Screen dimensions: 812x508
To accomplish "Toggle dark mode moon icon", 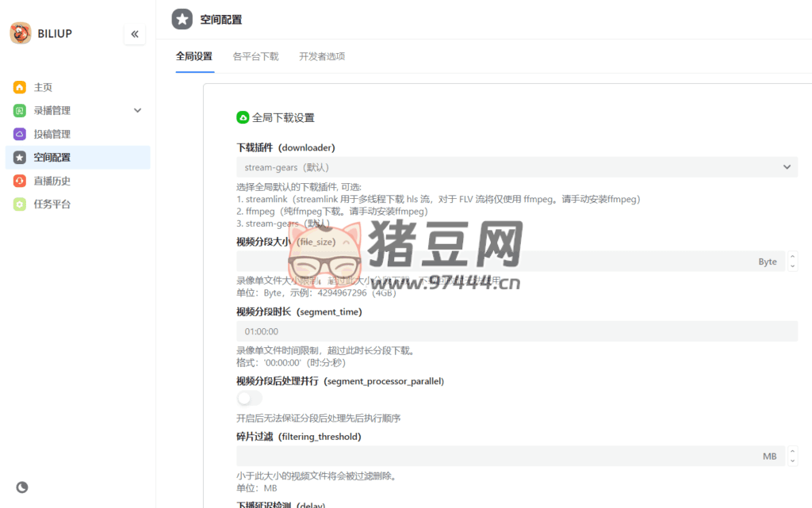I will coord(22,487).
